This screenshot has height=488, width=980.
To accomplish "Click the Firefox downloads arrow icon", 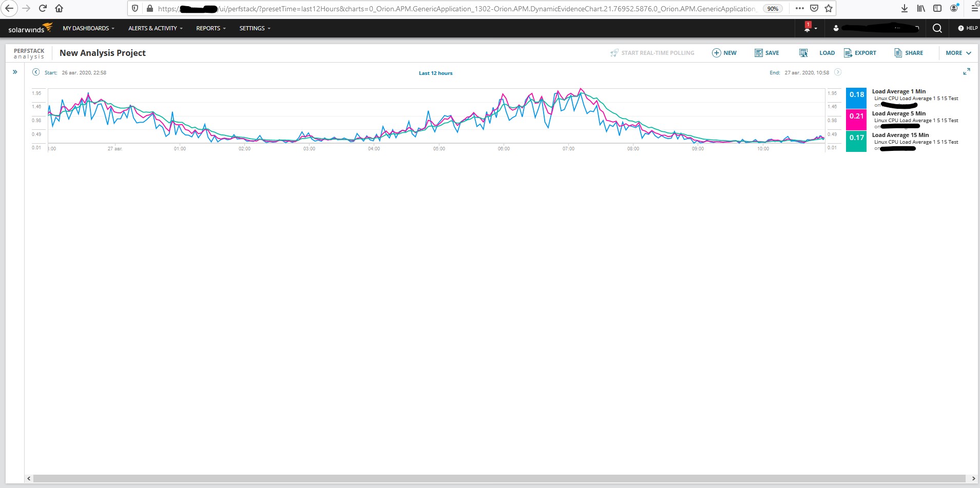I will (905, 8).
